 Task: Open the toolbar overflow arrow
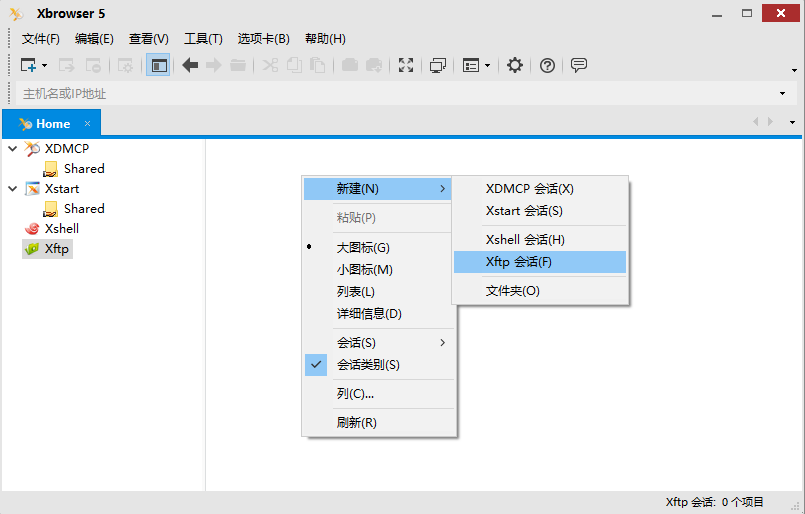click(794, 70)
